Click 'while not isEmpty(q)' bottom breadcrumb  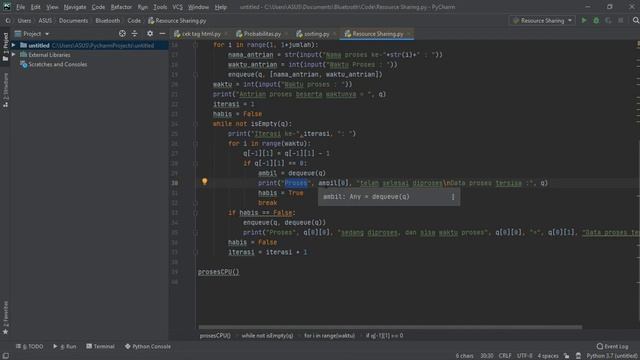pos(267,336)
